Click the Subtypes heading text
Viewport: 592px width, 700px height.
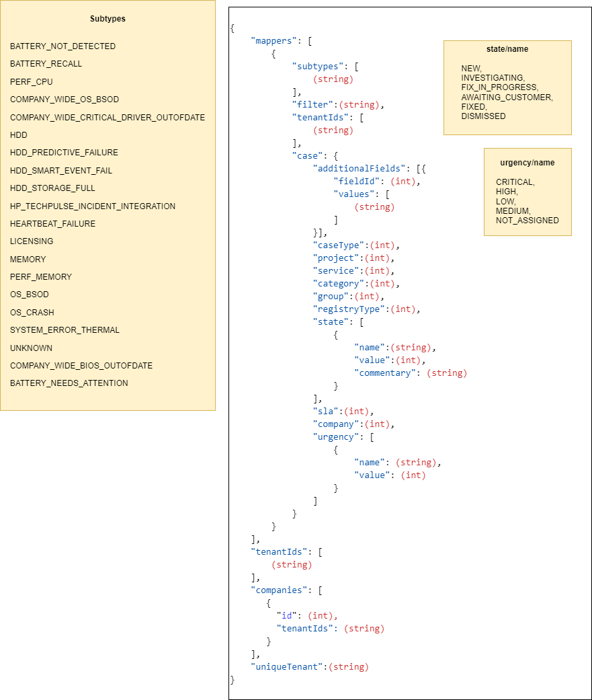(x=108, y=19)
